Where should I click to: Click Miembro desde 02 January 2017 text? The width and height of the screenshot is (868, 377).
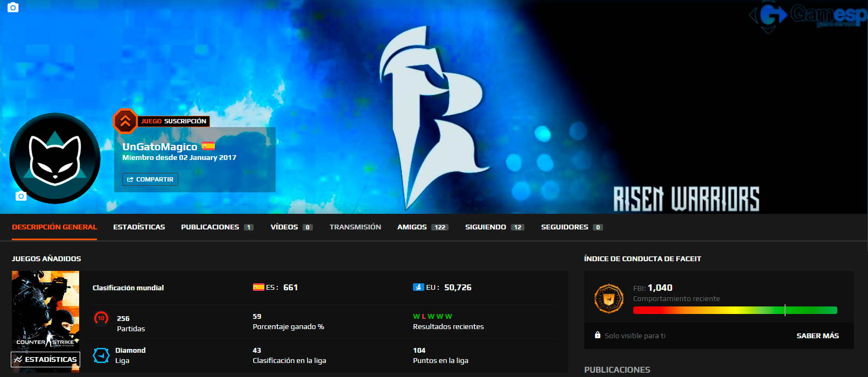(x=179, y=158)
